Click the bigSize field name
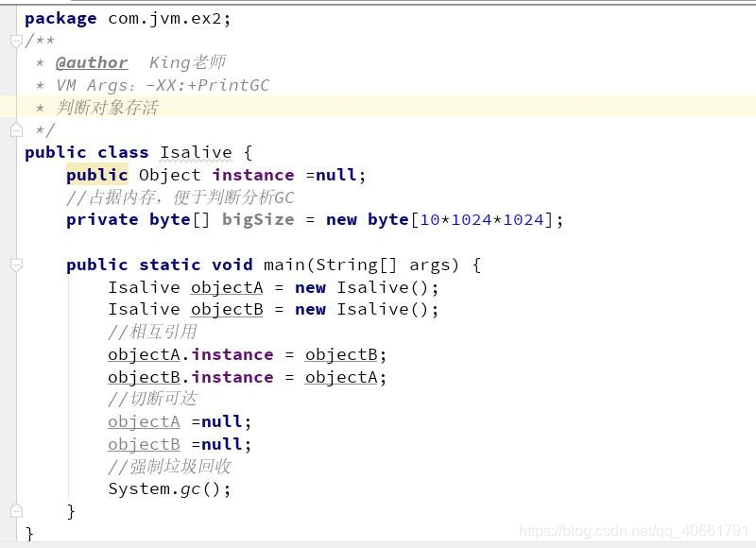This screenshot has height=548, width=756. [258, 220]
